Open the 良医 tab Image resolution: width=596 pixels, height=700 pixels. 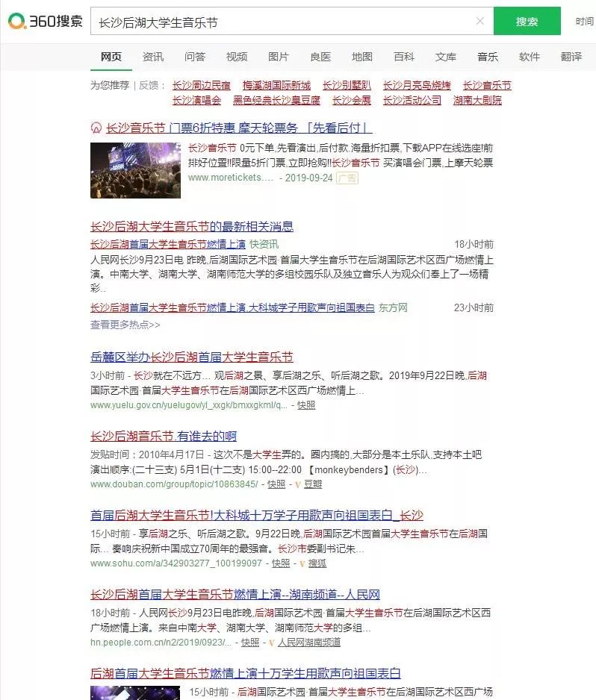pos(320,57)
